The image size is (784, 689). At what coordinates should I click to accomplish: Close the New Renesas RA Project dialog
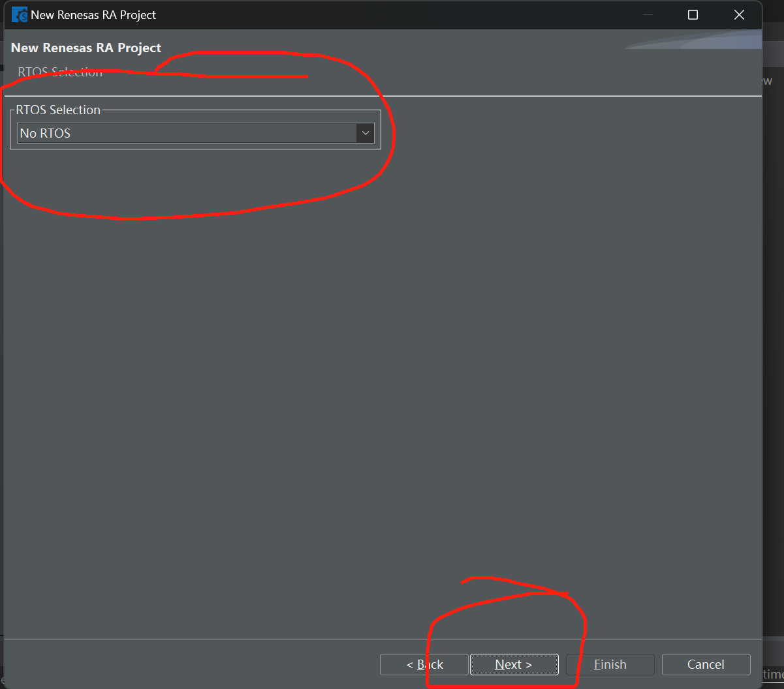pos(739,14)
